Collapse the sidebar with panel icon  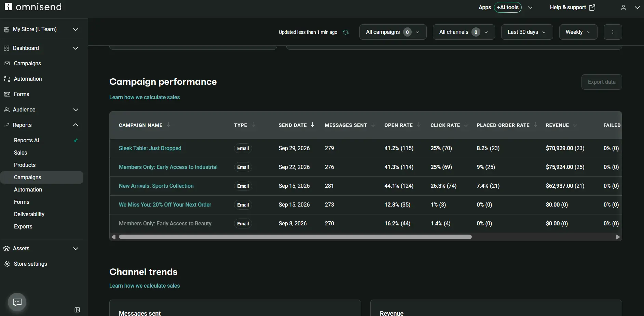77,310
